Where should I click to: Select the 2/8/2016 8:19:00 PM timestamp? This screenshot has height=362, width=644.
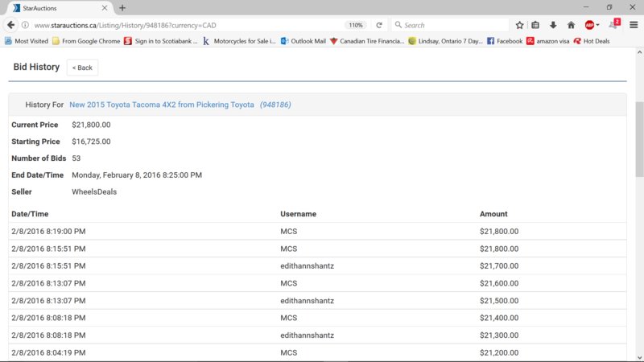tap(48, 232)
